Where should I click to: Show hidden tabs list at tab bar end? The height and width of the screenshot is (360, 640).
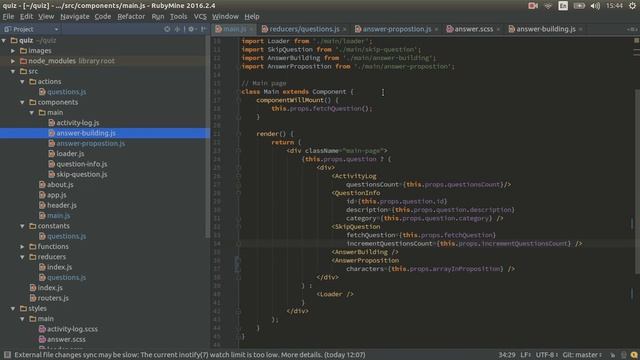click(632, 29)
